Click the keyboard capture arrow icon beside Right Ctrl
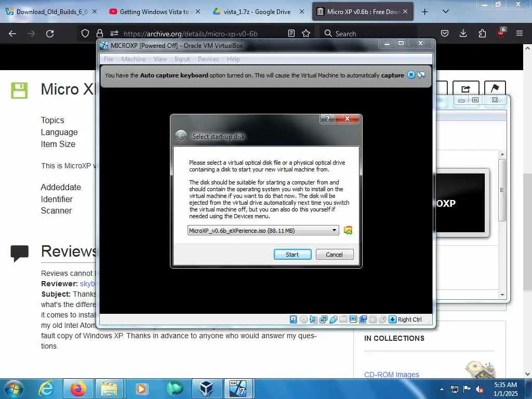Screen dimensions: 532x399 [x=392, y=320]
